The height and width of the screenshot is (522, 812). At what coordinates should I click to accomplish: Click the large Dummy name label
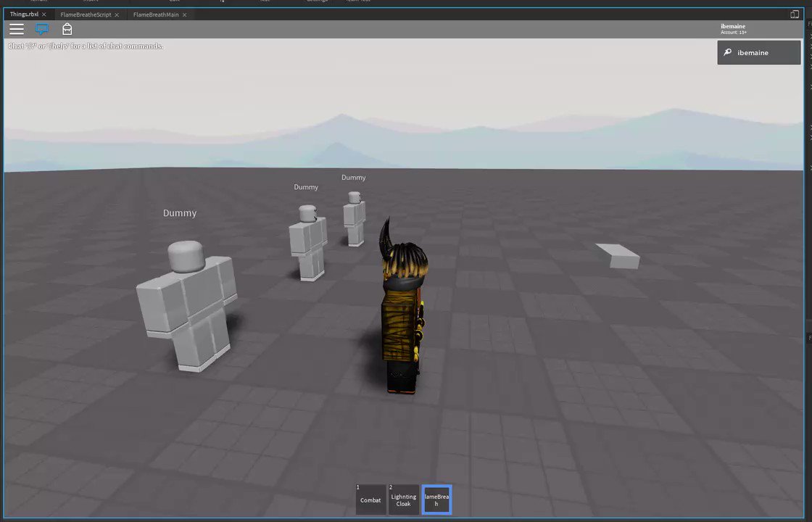coord(180,213)
